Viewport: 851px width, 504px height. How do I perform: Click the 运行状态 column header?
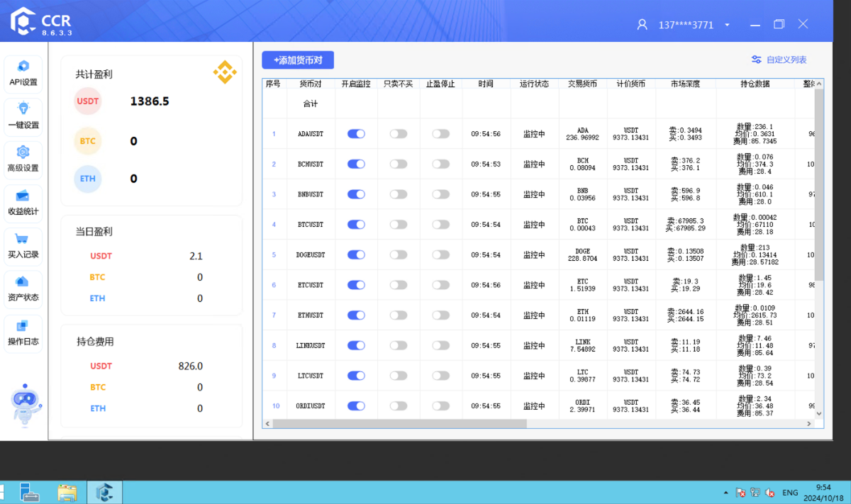pos(534,84)
